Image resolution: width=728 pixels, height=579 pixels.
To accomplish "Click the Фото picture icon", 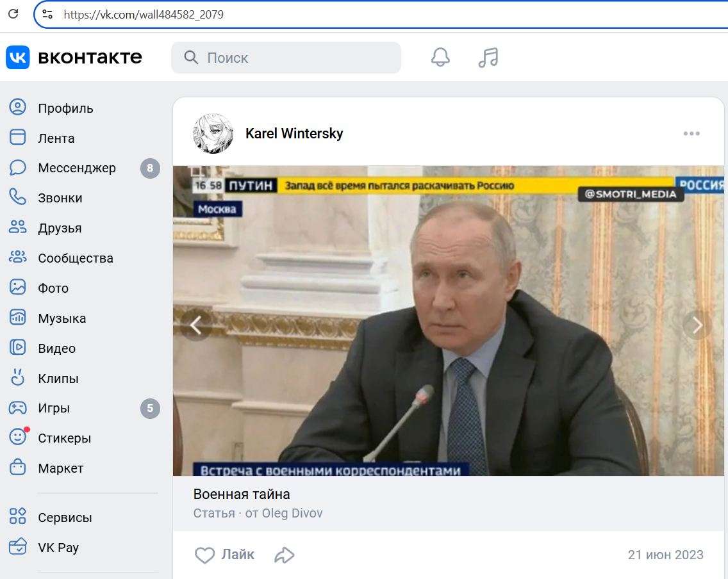I will pos(18,288).
